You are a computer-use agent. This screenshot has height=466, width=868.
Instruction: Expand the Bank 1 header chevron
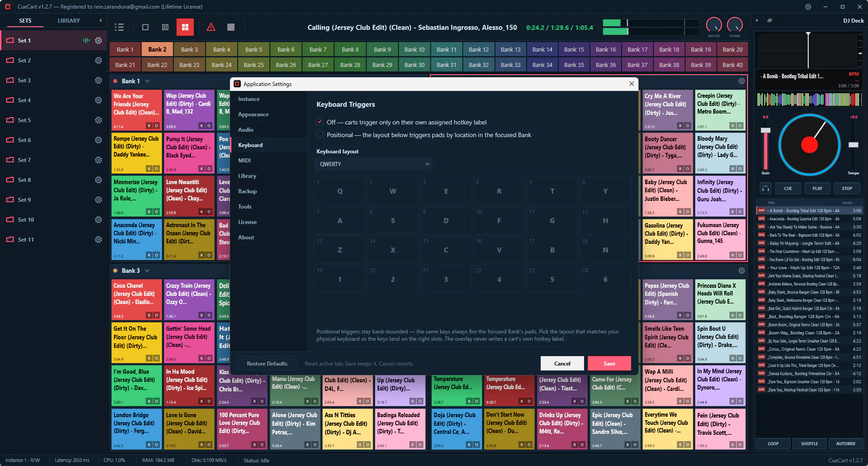pyautogui.click(x=147, y=81)
